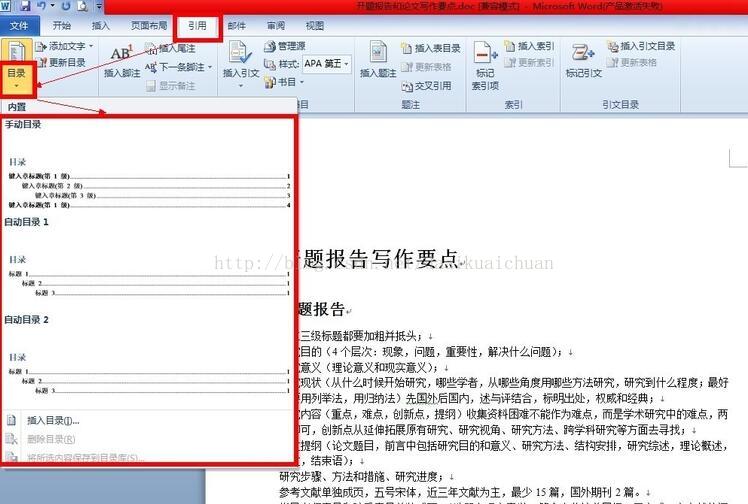Viewport: 748px width, 504px height.
Task: Click the 更新索引 button
Action: click(530, 62)
